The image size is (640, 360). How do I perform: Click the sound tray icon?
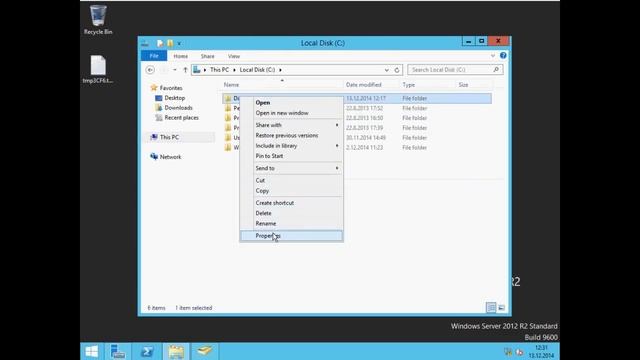point(519,351)
